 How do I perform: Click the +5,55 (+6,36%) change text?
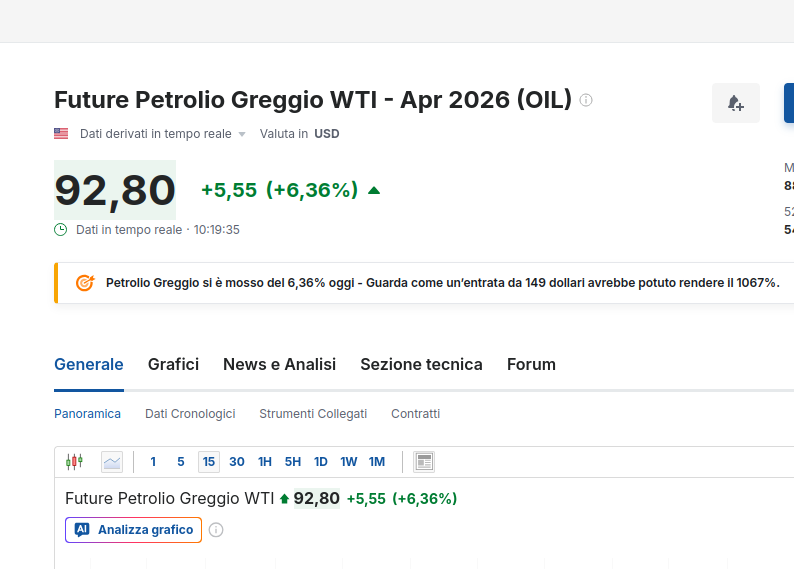[x=280, y=190]
